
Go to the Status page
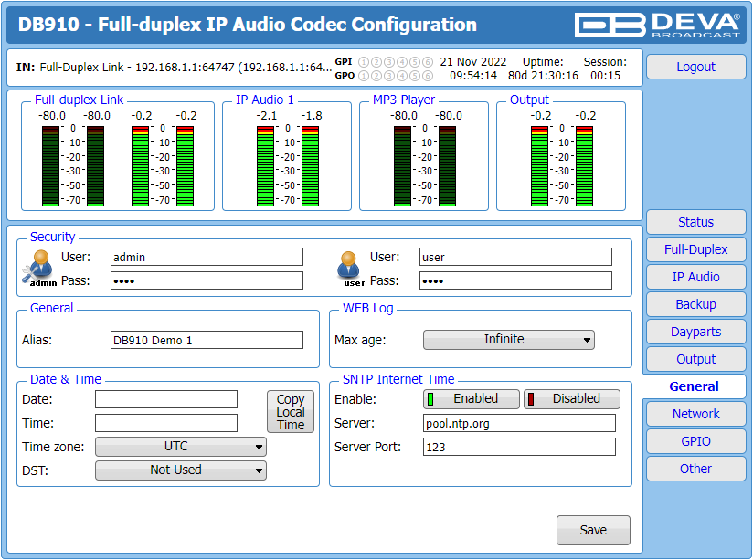coord(695,222)
